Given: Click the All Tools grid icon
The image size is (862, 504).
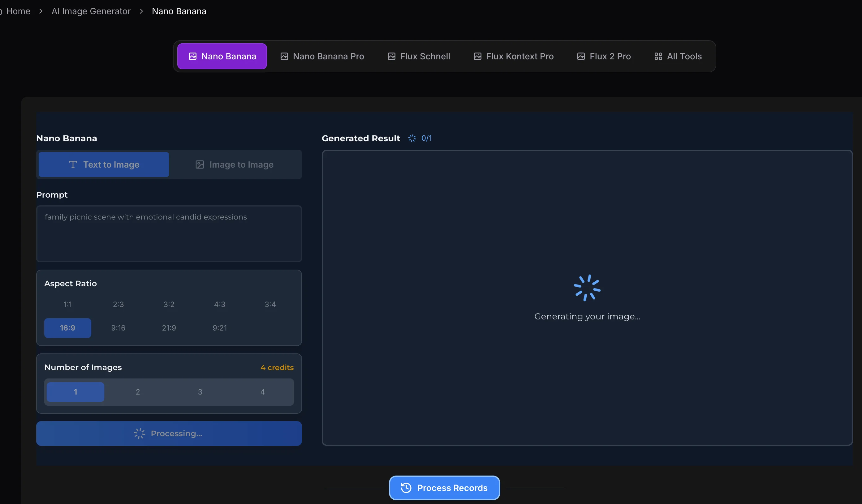Looking at the screenshot, I should point(658,56).
